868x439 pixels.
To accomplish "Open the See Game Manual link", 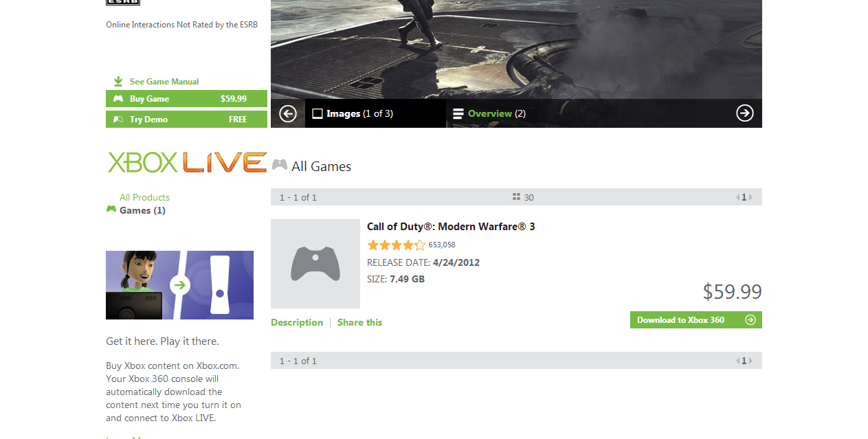I will coord(164,81).
